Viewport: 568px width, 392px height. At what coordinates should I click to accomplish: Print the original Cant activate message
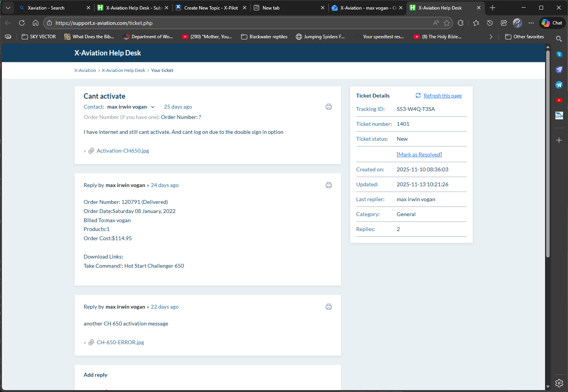pos(328,107)
